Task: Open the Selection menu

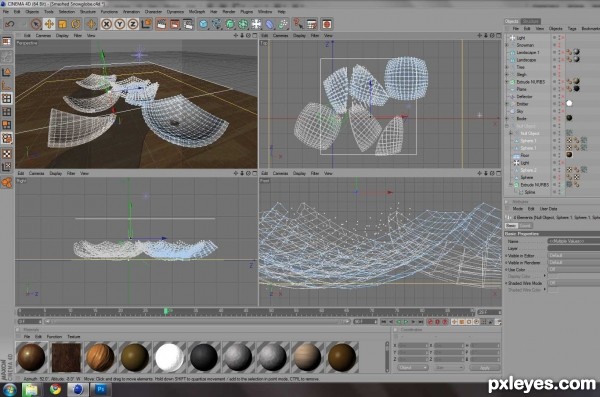Action: click(x=67, y=12)
